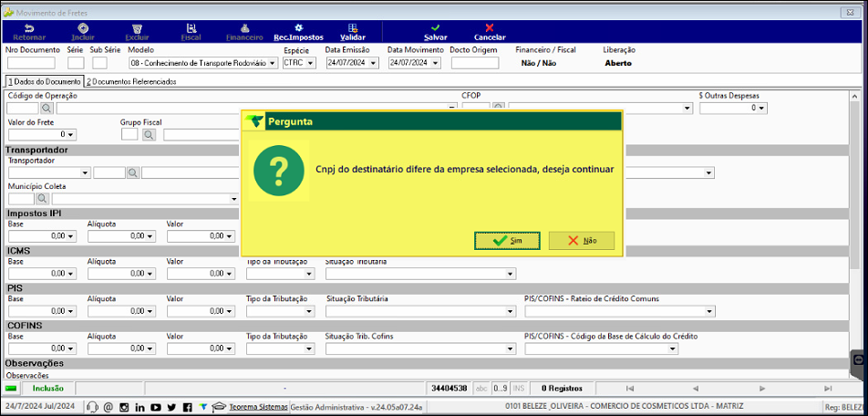Open LinkedIn icon in status bar
The height and width of the screenshot is (416, 868).
[x=139, y=408]
